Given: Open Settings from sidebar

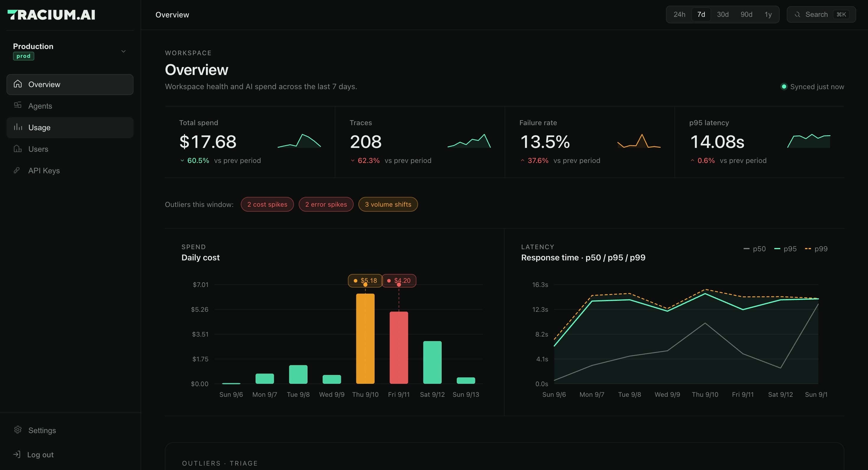Looking at the screenshot, I should pyautogui.click(x=70, y=430).
